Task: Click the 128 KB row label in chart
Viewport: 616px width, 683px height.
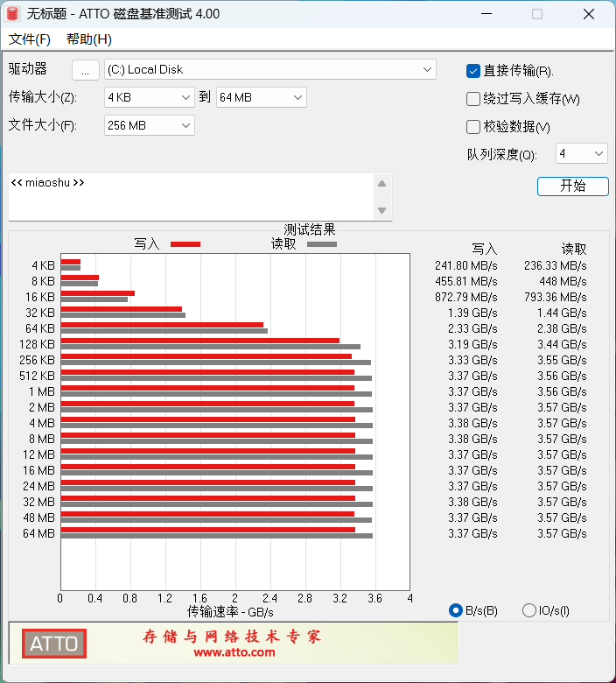Action: 37,344
